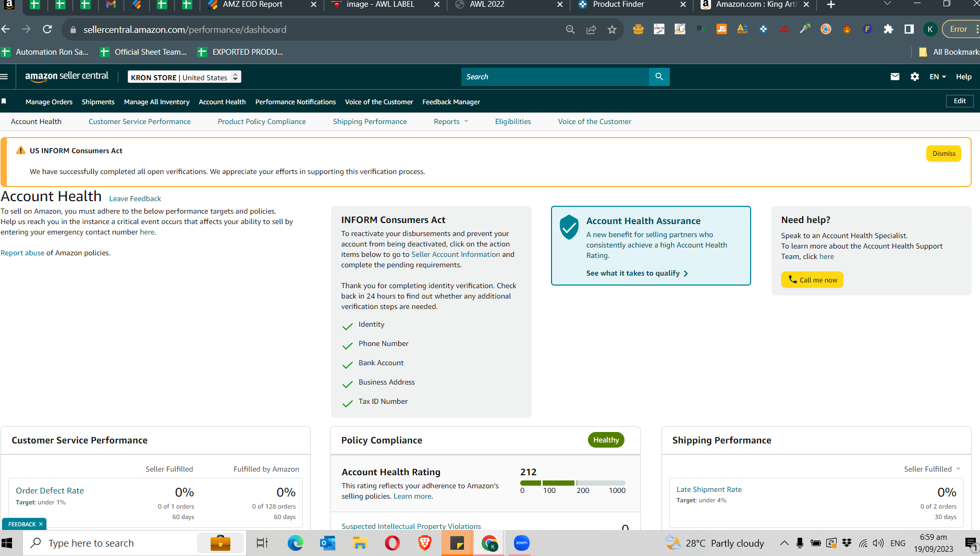The width and height of the screenshot is (980, 556).
Task: Open the Windows Start menu
Action: click(x=7, y=543)
